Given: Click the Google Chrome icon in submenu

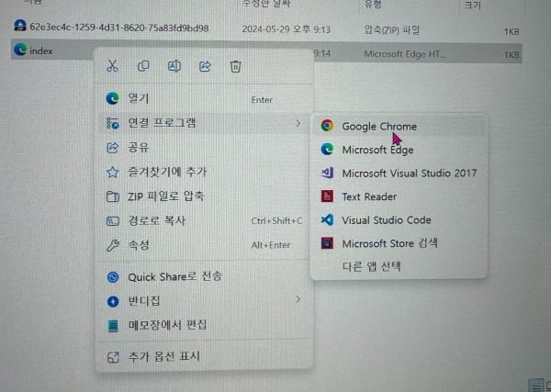Looking at the screenshot, I should click(x=327, y=126).
